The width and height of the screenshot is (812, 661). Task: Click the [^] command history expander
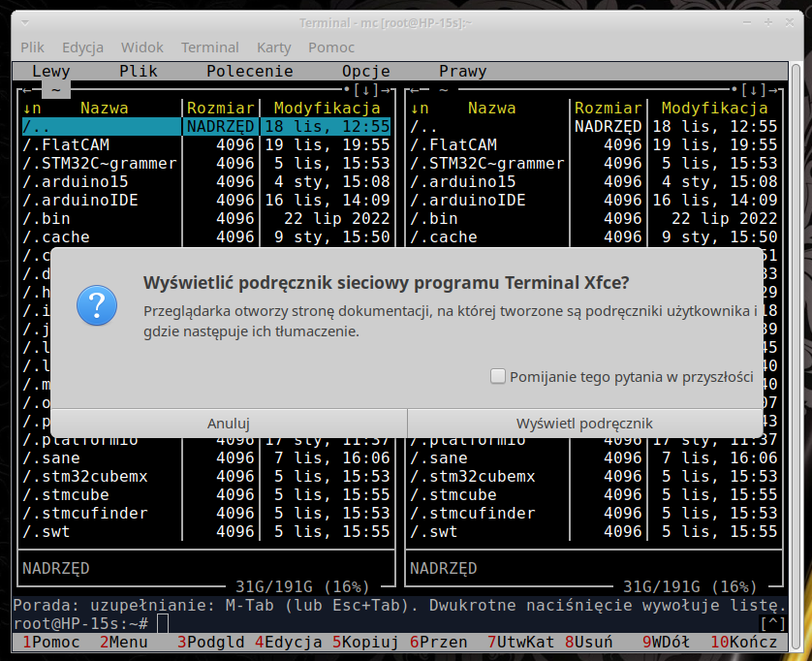point(772,624)
